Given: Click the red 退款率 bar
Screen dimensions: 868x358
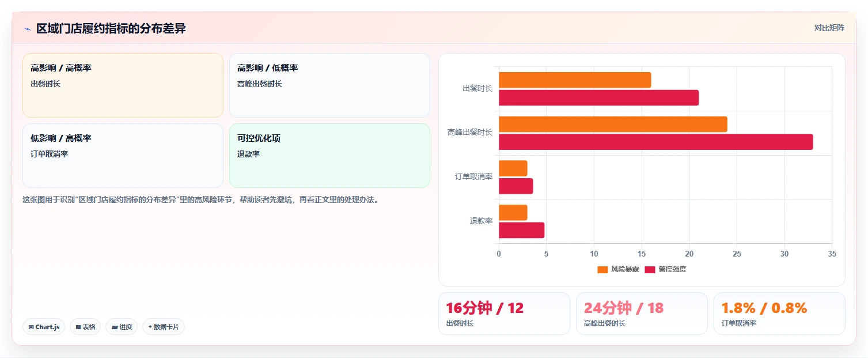Looking at the screenshot, I should [x=521, y=231].
